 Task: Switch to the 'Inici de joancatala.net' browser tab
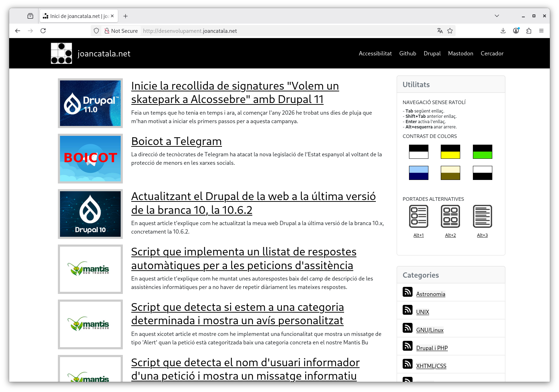click(79, 16)
